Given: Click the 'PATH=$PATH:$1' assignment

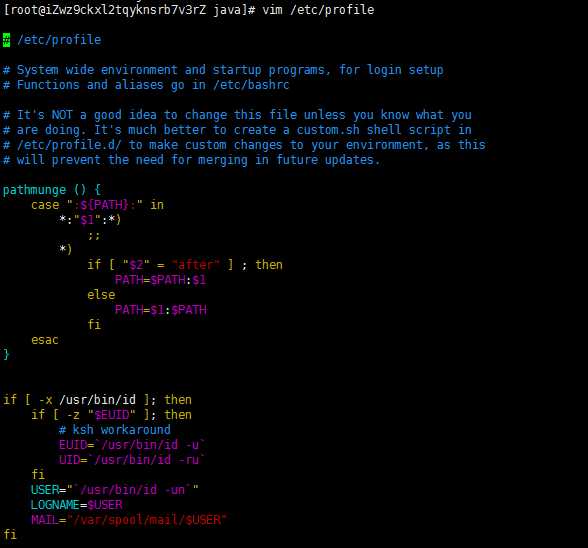Looking at the screenshot, I should [160, 280].
